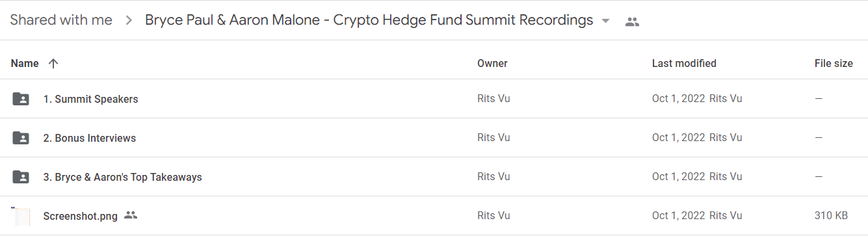868x238 pixels.
Task: Sort by the Last modified column
Action: pyautogui.click(x=684, y=64)
